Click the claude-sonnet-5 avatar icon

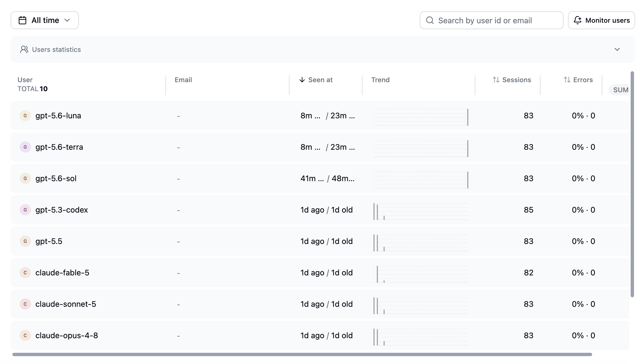[x=25, y=304]
